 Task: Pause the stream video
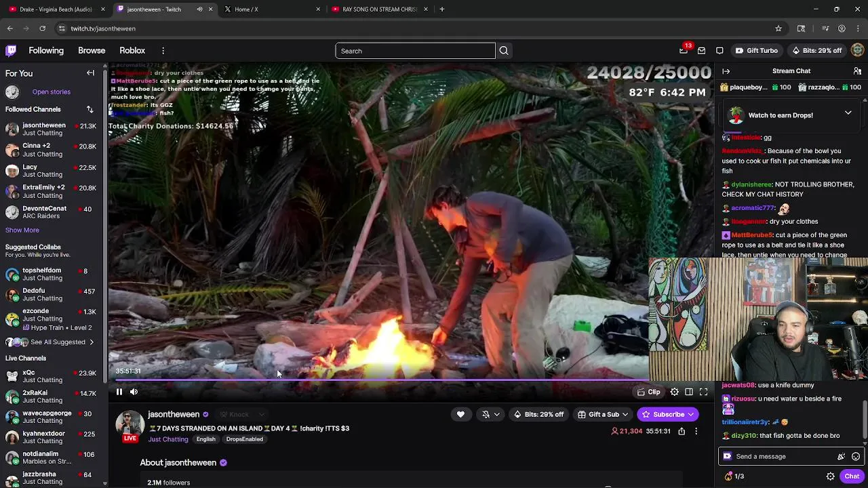click(119, 392)
